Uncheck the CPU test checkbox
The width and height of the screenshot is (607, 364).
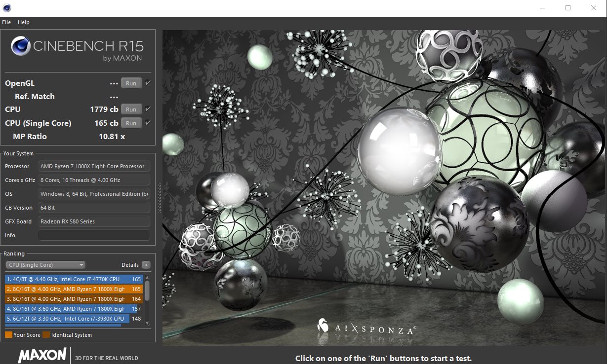pyautogui.click(x=148, y=109)
